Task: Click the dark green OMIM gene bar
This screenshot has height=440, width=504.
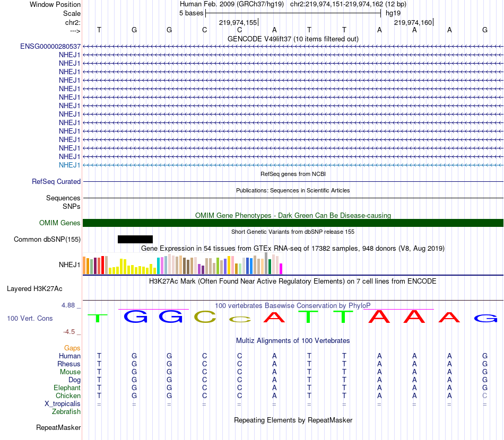Action: point(293,223)
